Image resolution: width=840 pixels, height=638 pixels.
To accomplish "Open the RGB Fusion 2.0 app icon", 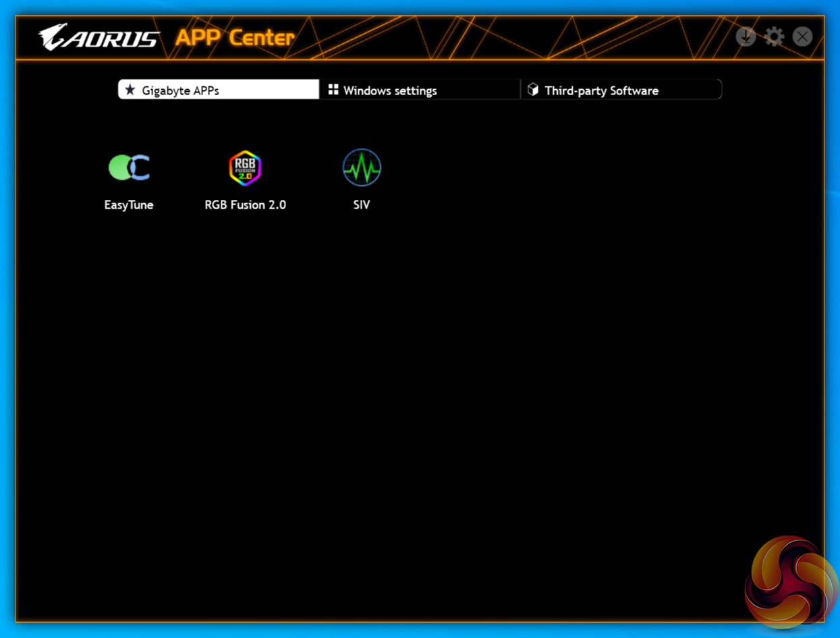I will pos(245,167).
